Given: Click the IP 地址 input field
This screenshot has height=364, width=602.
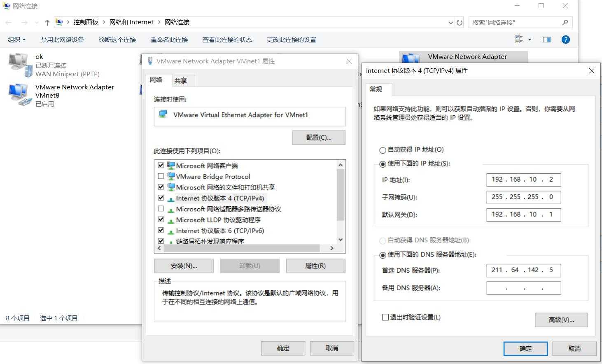Looking at the screenshot, I should point(524,180).
